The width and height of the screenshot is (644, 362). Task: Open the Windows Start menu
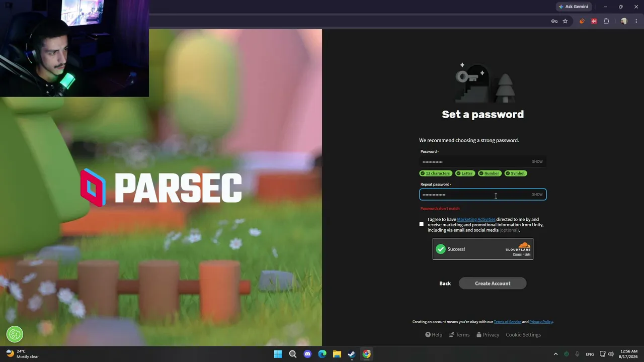click(278, 354)
